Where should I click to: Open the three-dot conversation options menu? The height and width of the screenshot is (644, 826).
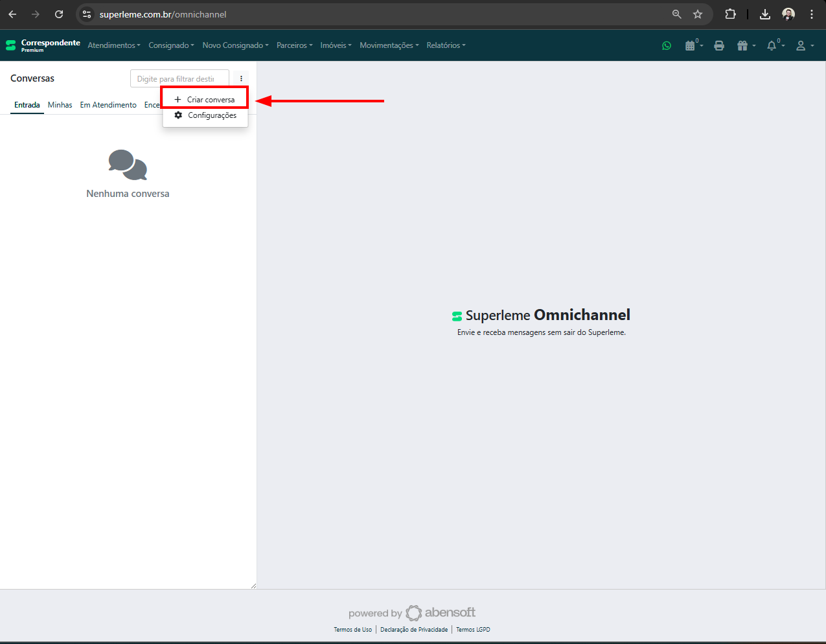click(241, 78)
